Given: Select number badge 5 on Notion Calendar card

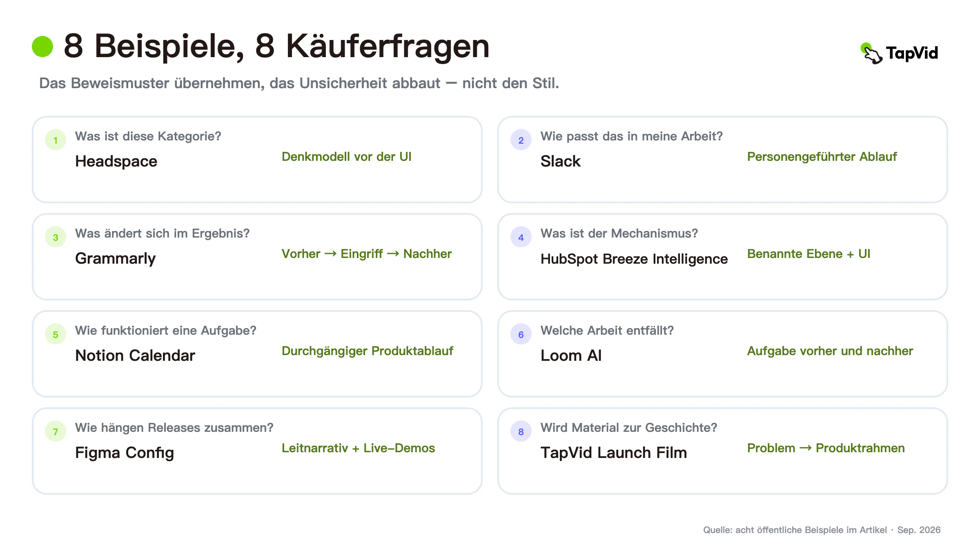Looking at the screenshot, I should click(56, 334).
